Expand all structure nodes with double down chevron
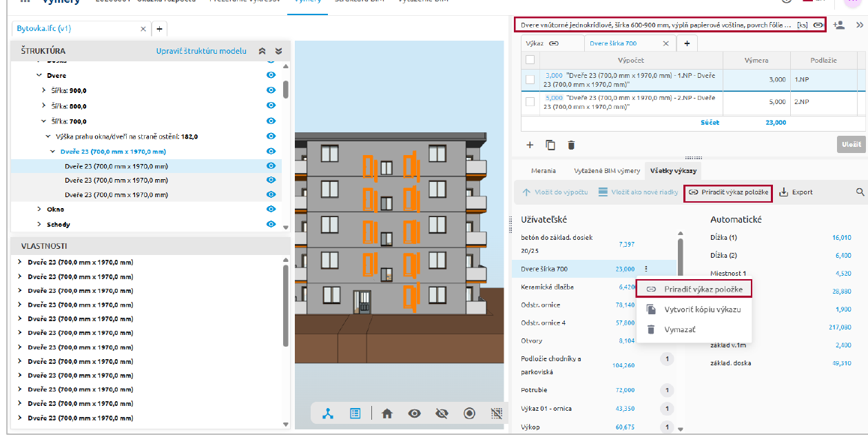The height and width of the screenshot is (448, 868). (x=278, y=51)
